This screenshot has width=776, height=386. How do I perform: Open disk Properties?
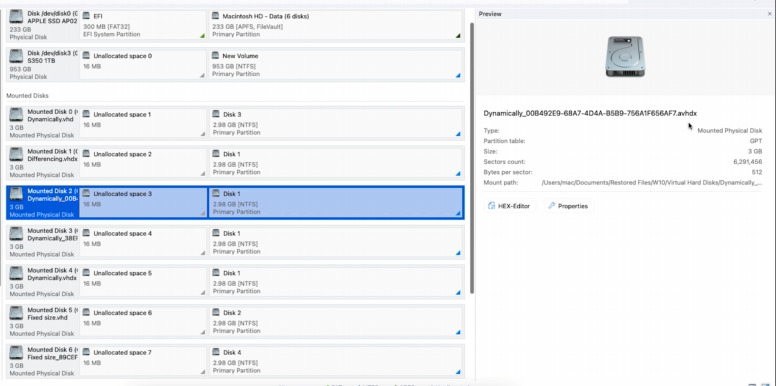click(x=569, y=206)
